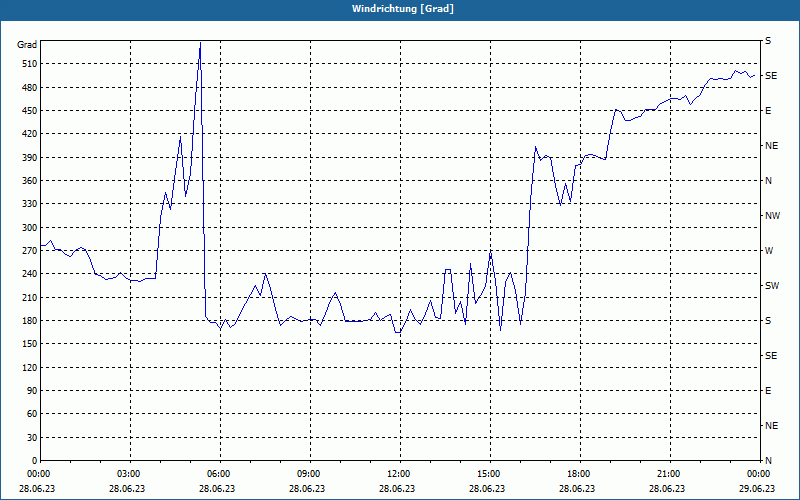Click the 300 degree axis label
The height and width of the screenshot is (500, 800).
coord(30,228)
